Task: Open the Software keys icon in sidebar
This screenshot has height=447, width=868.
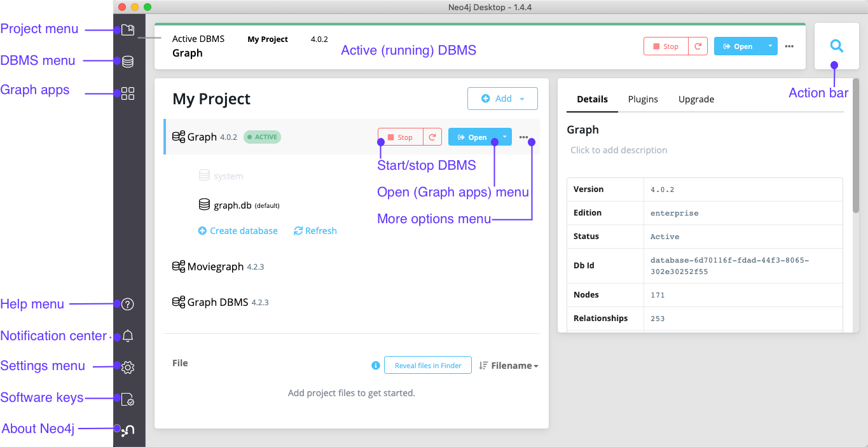Action: coord(128,399)
